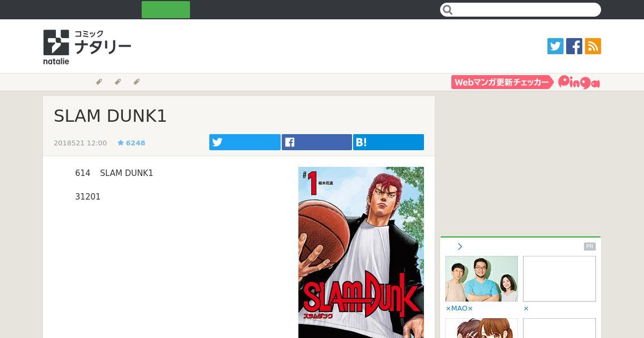This screenshot has width=644, height=338.
Task: Open the Comic Natalie logo homepage
Action: click(87, 47)
